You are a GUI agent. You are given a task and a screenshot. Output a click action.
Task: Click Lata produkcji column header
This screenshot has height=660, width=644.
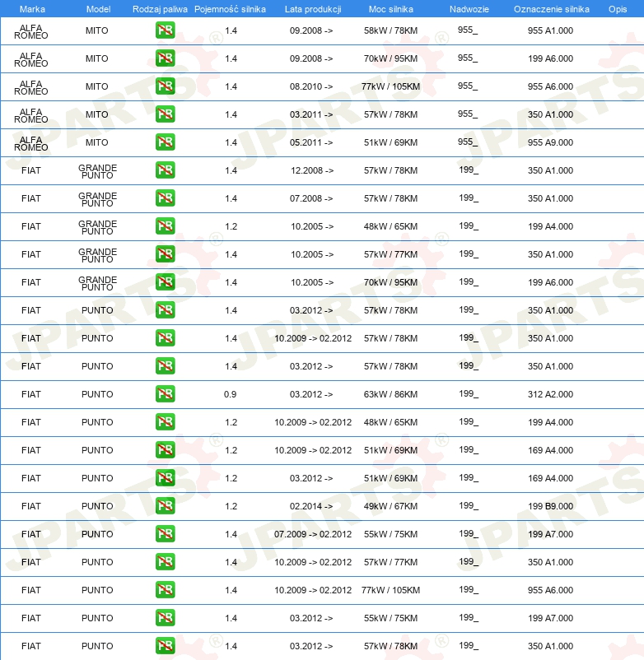[313, 9]
